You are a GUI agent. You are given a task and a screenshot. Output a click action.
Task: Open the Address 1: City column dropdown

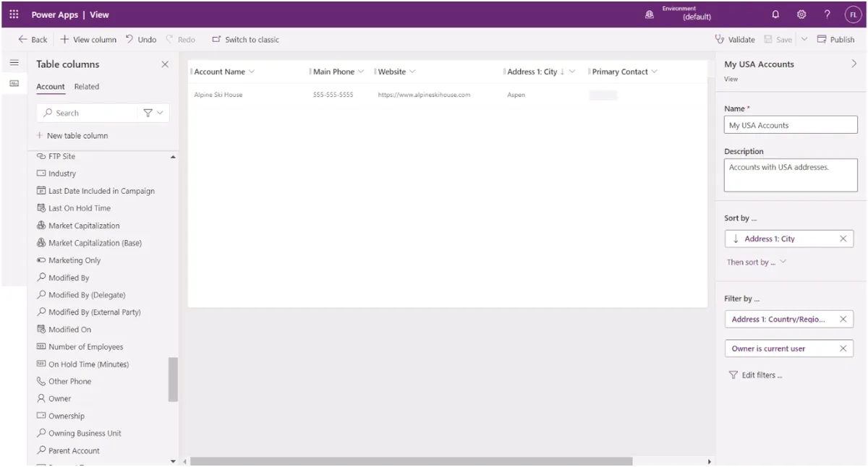click(x=572, y=72)
